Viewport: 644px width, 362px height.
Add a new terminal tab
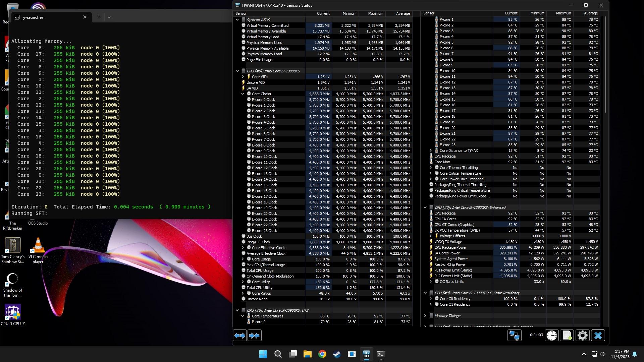tap(99, 17)
